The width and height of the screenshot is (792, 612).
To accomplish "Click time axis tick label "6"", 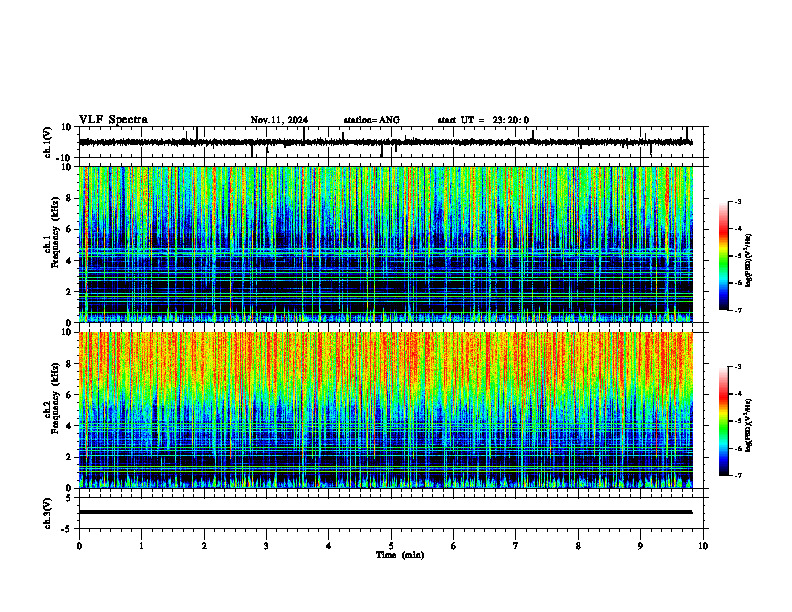I will (454, 546).
